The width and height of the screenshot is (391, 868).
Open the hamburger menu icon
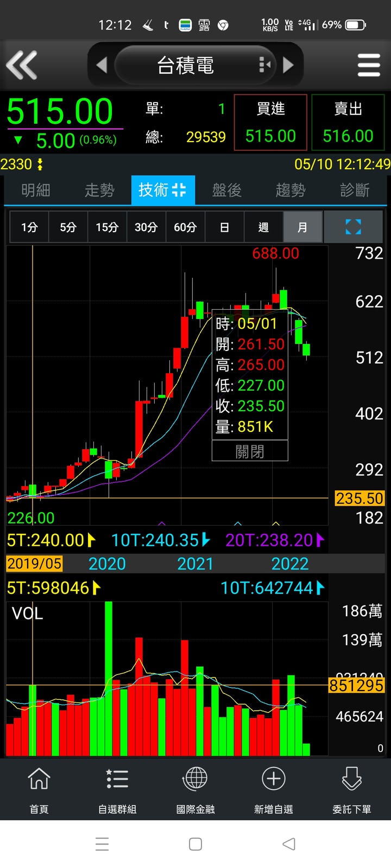click(x=369, y=65)
